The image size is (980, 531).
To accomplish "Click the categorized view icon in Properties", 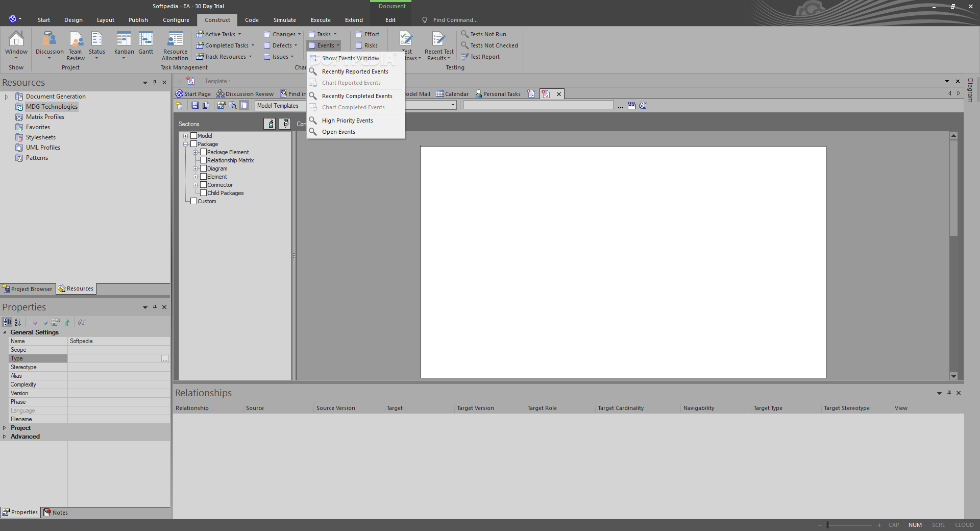I will tap(7, 322).
